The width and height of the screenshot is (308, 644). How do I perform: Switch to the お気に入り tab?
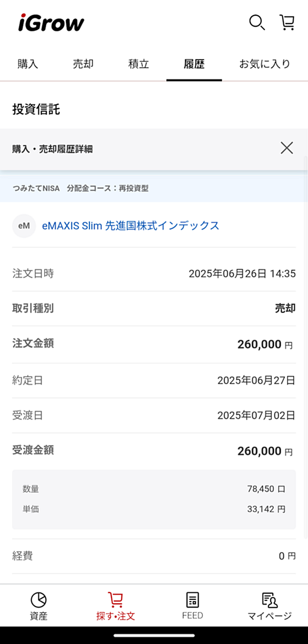265,64
